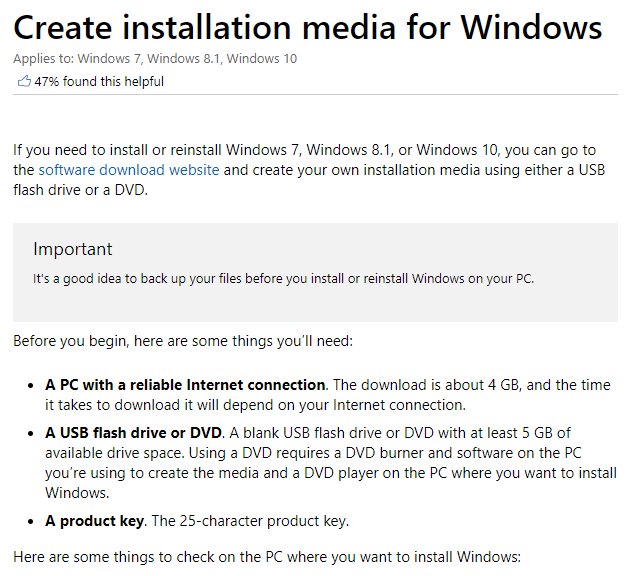Image resolution: width=630 pixels, height=576 pixels.
Task: Click the "47% found this helpful" text
Action: [99, 82]
